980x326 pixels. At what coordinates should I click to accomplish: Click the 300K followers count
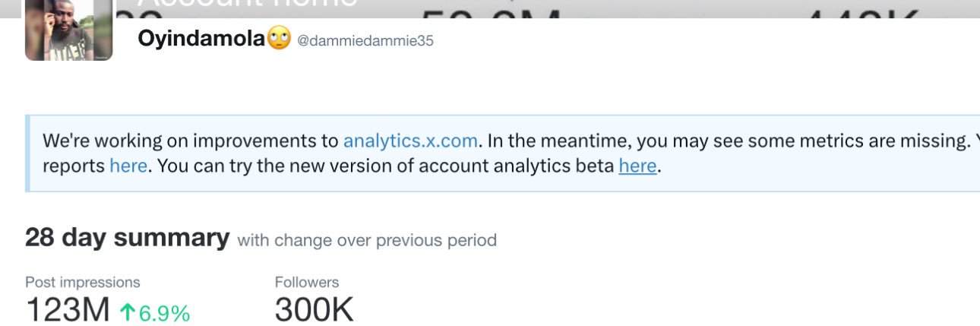[314, 311]
